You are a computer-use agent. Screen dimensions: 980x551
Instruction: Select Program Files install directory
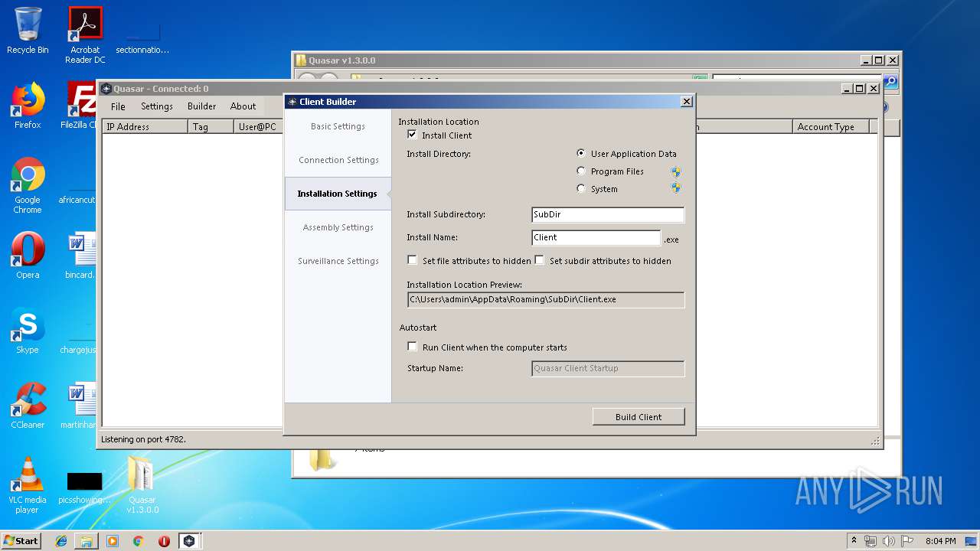(x=581, y=171)
